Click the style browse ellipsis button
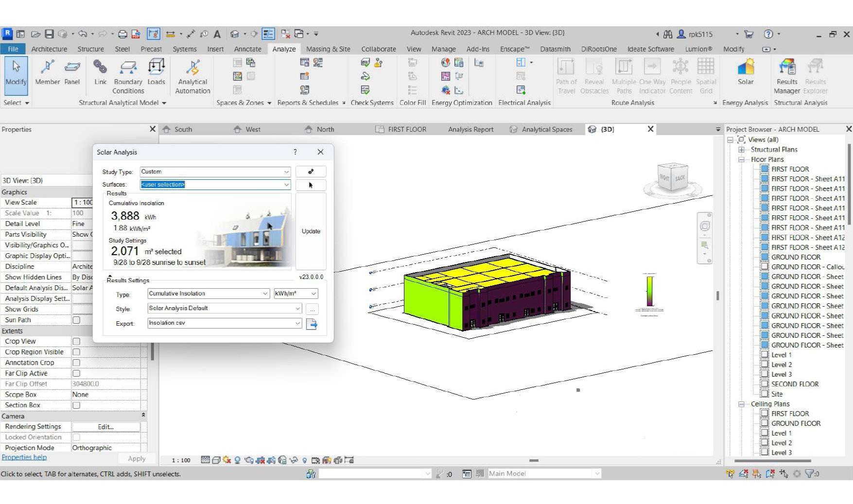 click(x=313, y=309)
